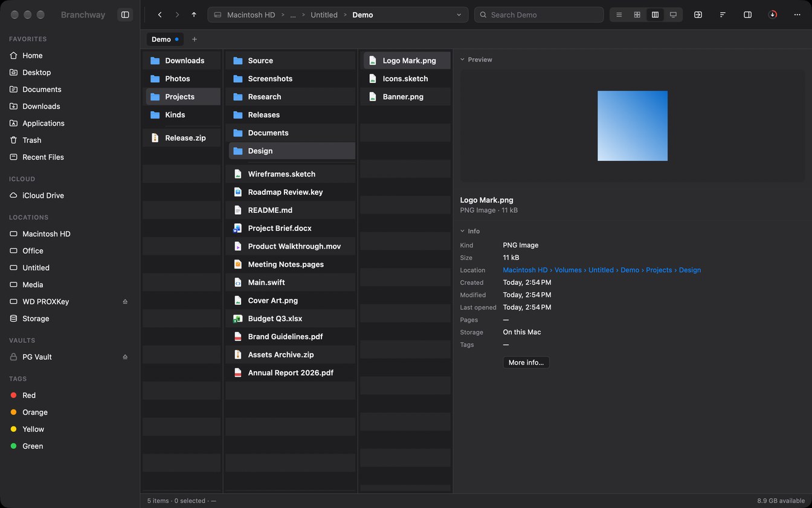Add a new tab with plus
Image resolution: width=812 pixels, height=508 pixels.
pyautogui.click(x=195, y=39)
